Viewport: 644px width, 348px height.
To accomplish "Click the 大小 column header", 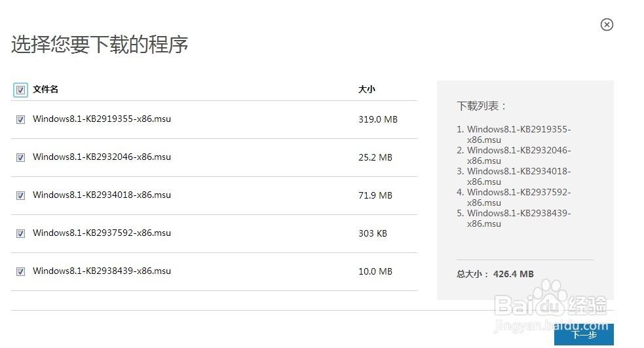I will (x=367, y=89).
